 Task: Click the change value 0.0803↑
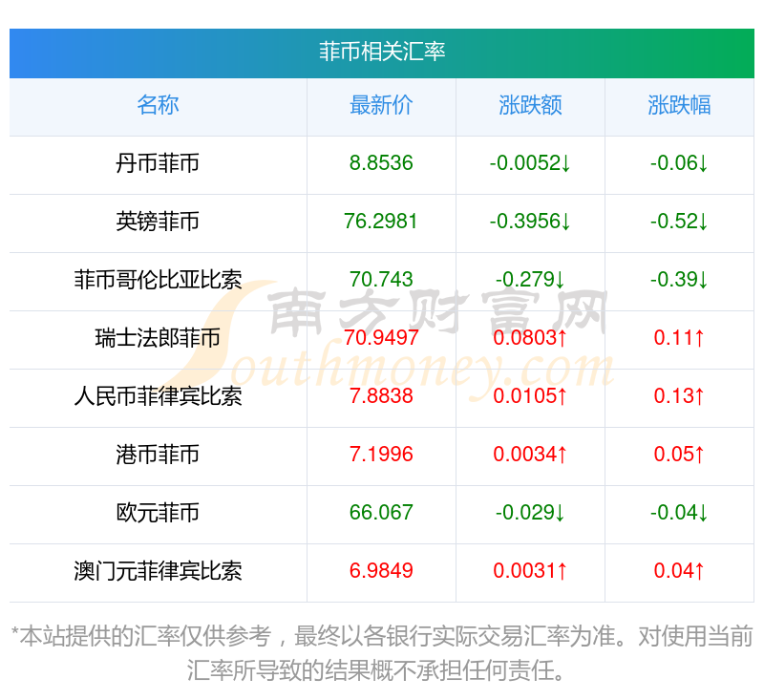tap(530, 338)
